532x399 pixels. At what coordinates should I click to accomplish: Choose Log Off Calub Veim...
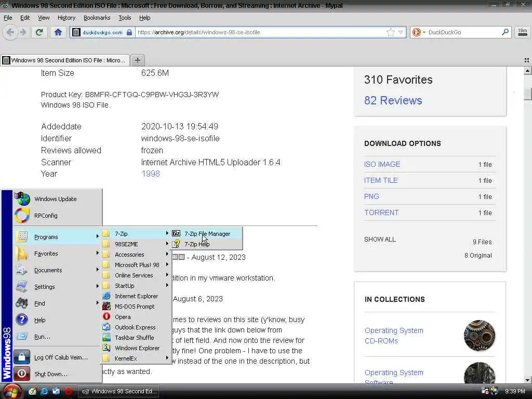pos(57,357)
